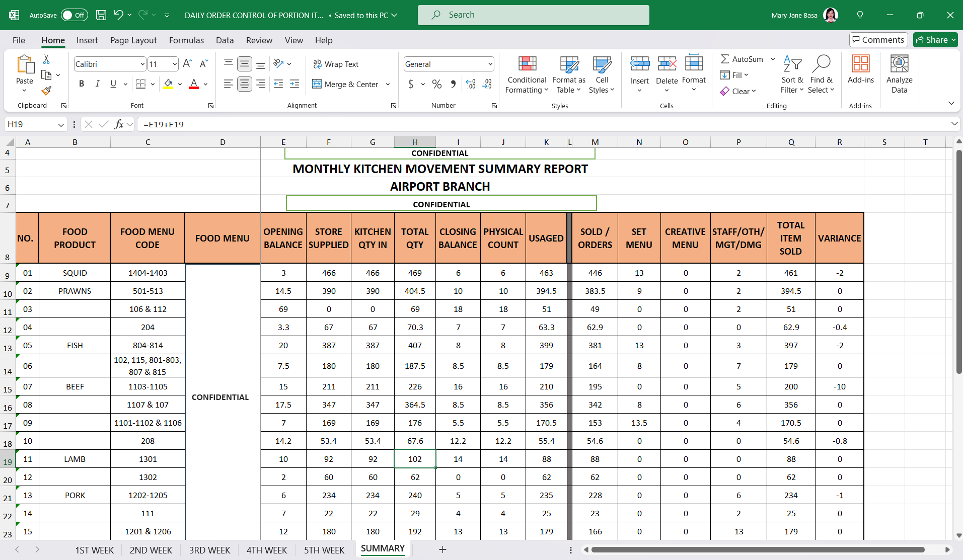
Task: Toggle Wrap Text option
Action: pyautogui.click(x=336, y=64)
